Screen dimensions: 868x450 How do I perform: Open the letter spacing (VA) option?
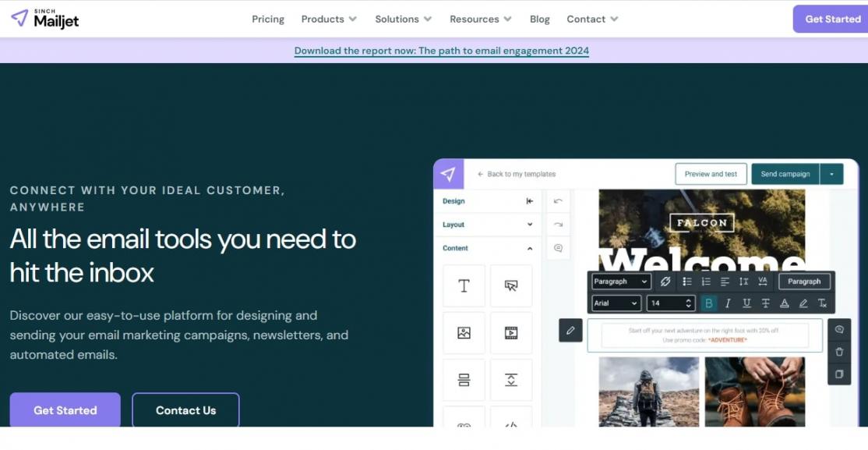point(762,282)
